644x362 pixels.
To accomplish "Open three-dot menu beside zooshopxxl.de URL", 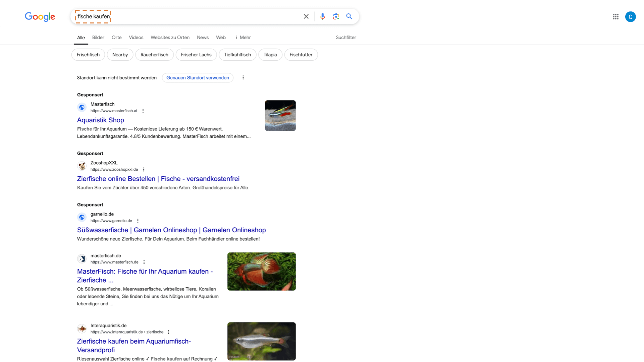I will 144,170.
